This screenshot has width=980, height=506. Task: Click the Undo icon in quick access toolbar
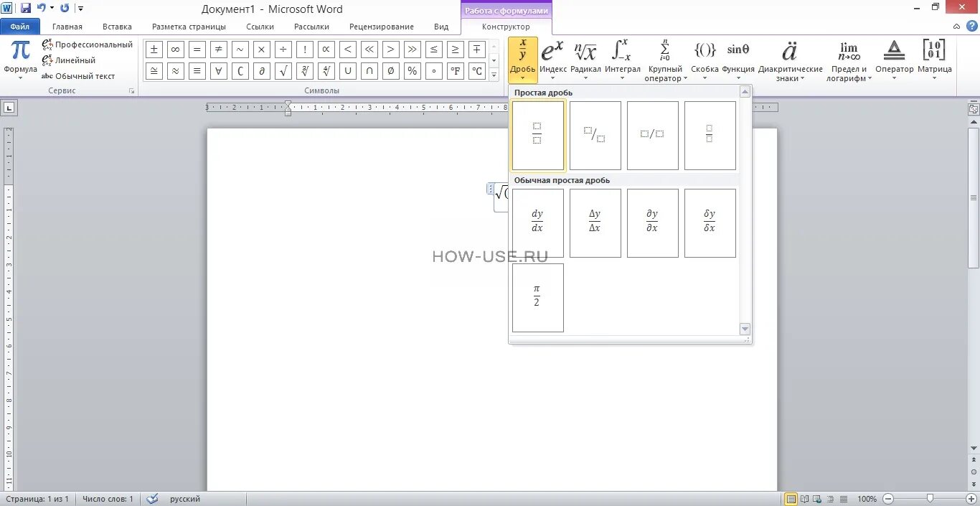pyautogui.click(x=42, y=8)
